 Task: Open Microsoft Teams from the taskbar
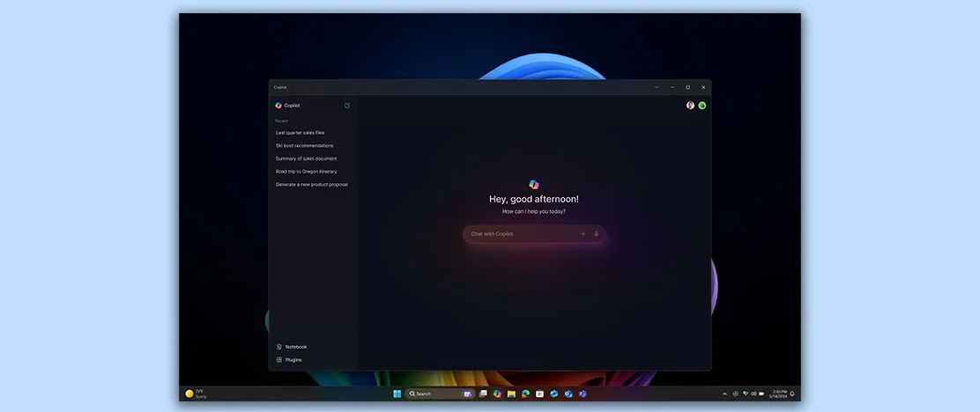(583, 394)
